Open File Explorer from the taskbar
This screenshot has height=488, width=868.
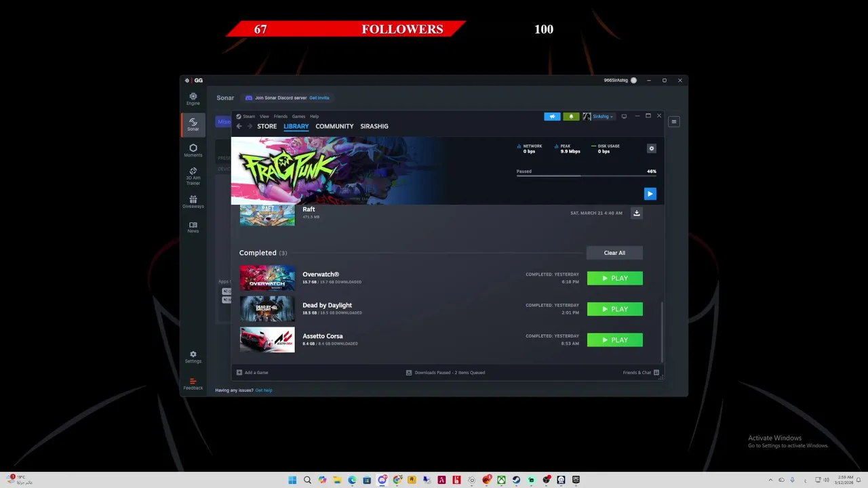coord(337,480)
